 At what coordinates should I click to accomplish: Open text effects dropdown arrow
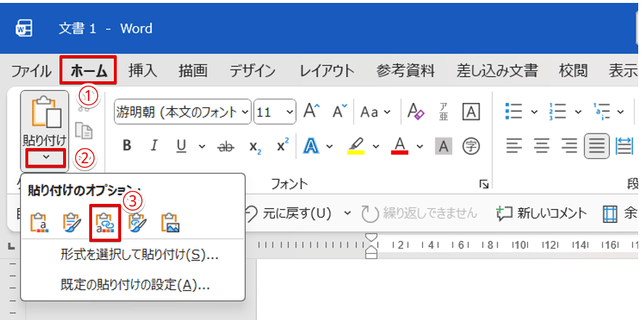click(330, 146)
